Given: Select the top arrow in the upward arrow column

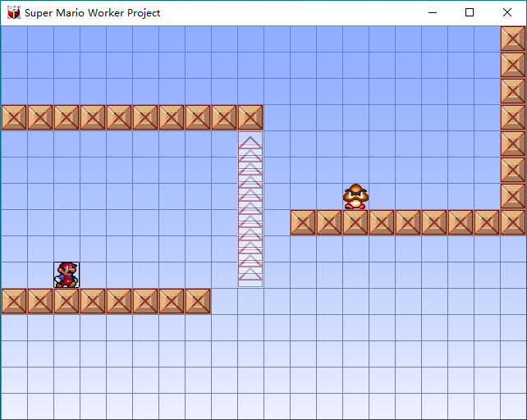Looking at the screenshot, I should click(250, 144).
